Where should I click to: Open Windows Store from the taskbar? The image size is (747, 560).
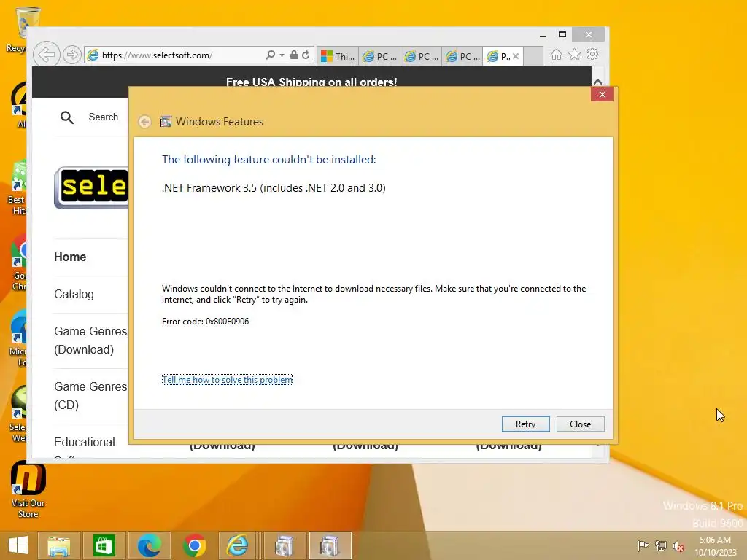104,545
